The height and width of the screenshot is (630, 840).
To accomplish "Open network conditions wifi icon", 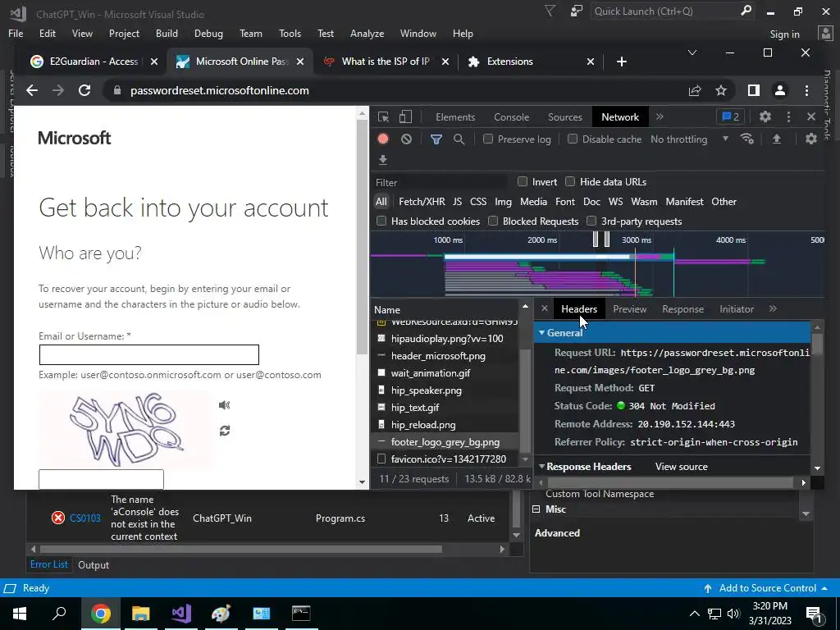I will pos(747,139).
